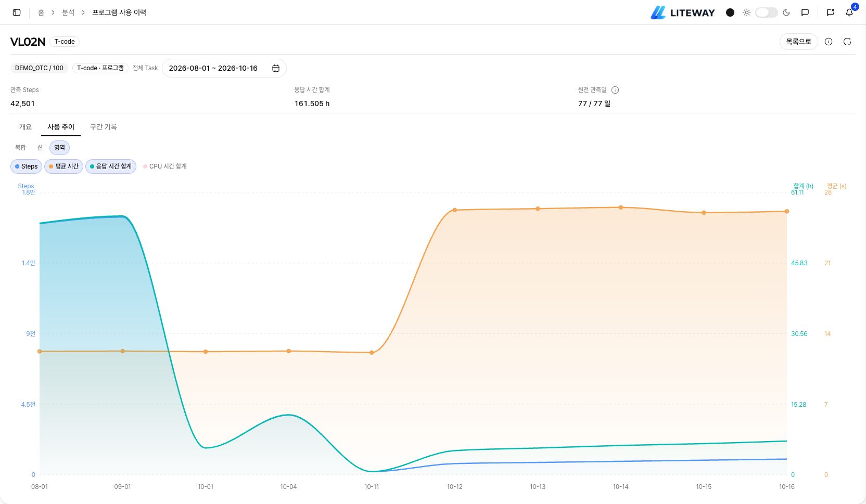
Task: Click the 홈 breadcrumb link
Action: pos(41,12)
